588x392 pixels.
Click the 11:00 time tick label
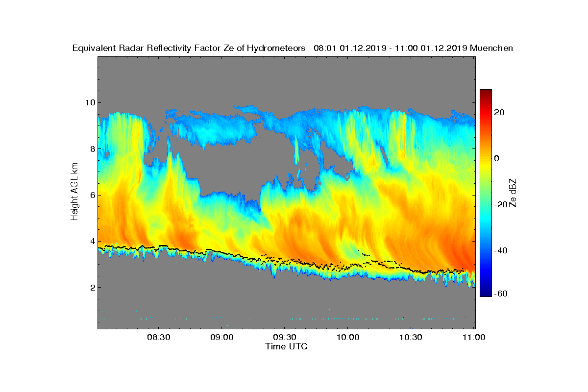point(474,337)
